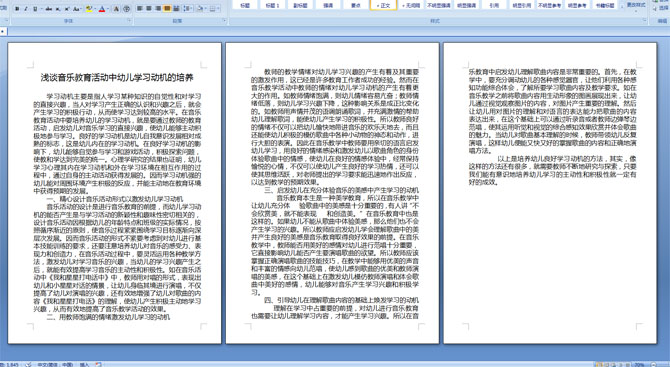
Task: Open the Line Spacing dropdown
Action: click(x=188, y=9)
